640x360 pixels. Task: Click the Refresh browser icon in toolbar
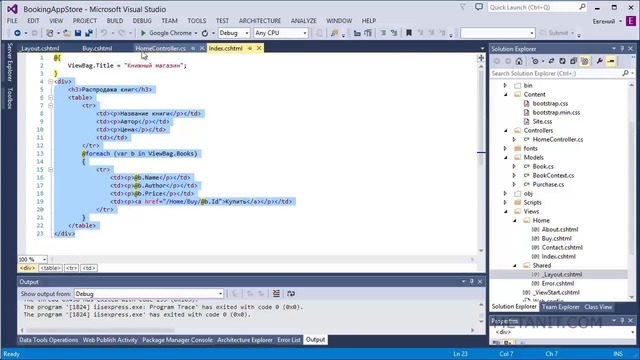tap(205, 33)
